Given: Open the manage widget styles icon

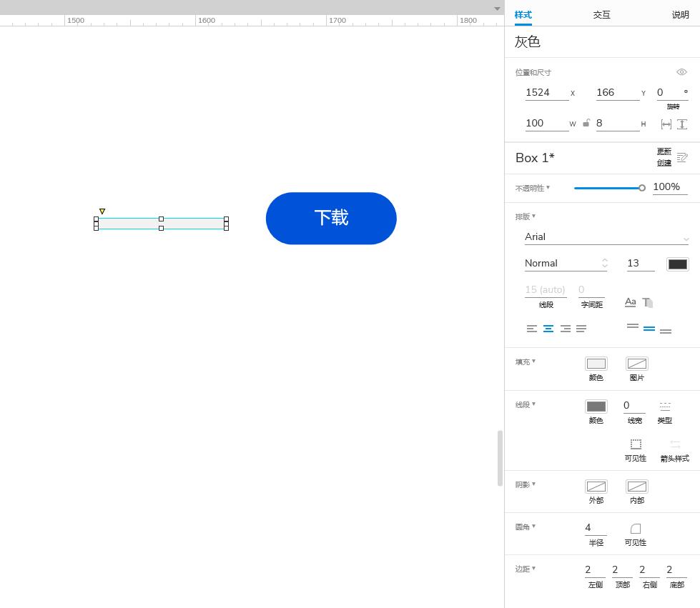Looking at the screenshot, I should click(682, 157).
